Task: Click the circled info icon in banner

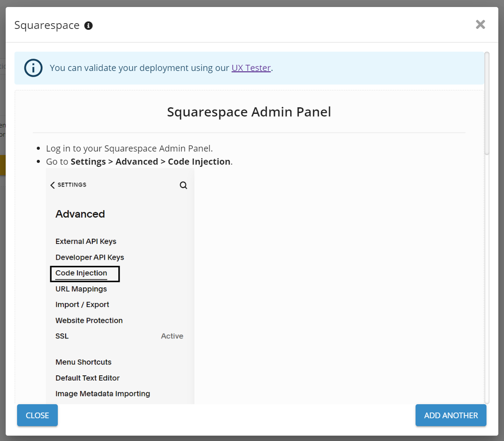Action: (33, 68)
